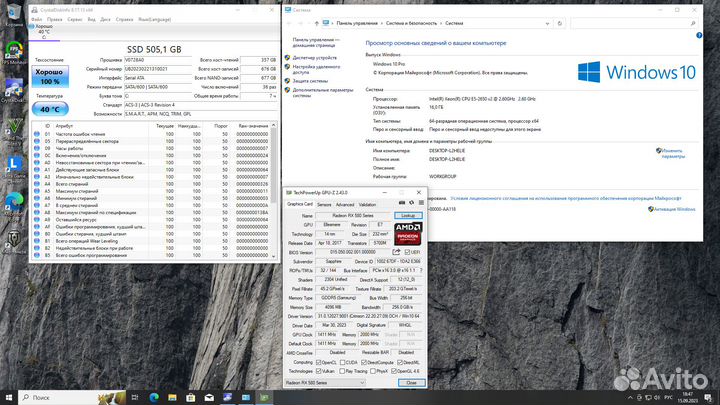Toggle the UEFI checkbox in GPU-Z
The image size is (720, 405).
407,252
